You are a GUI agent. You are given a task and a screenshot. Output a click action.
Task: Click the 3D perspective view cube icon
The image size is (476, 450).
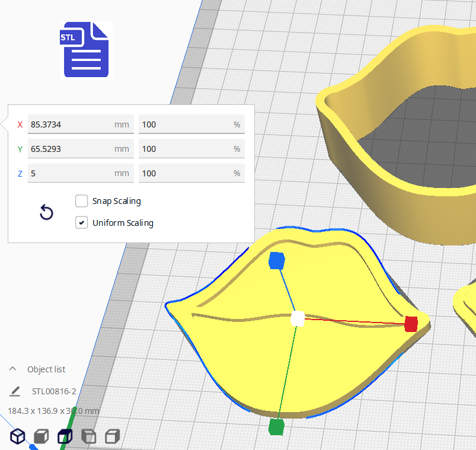click(x=18, y=436)
